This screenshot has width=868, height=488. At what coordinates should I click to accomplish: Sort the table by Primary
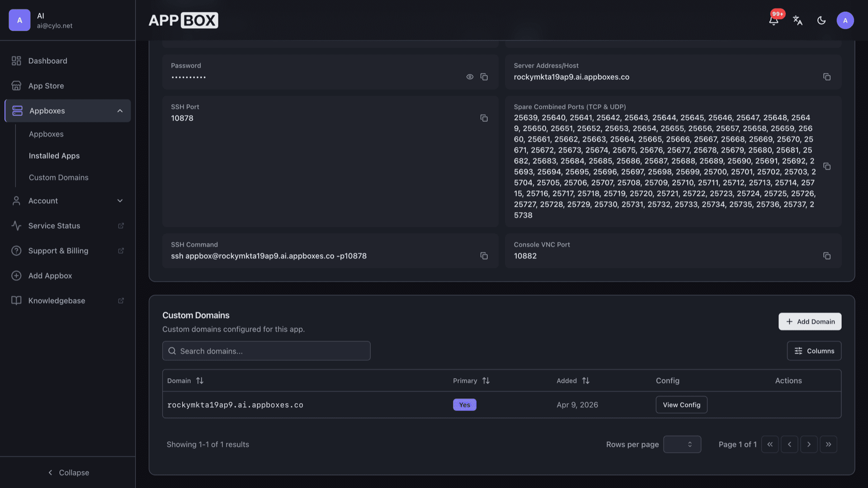(x=471, y=381)
